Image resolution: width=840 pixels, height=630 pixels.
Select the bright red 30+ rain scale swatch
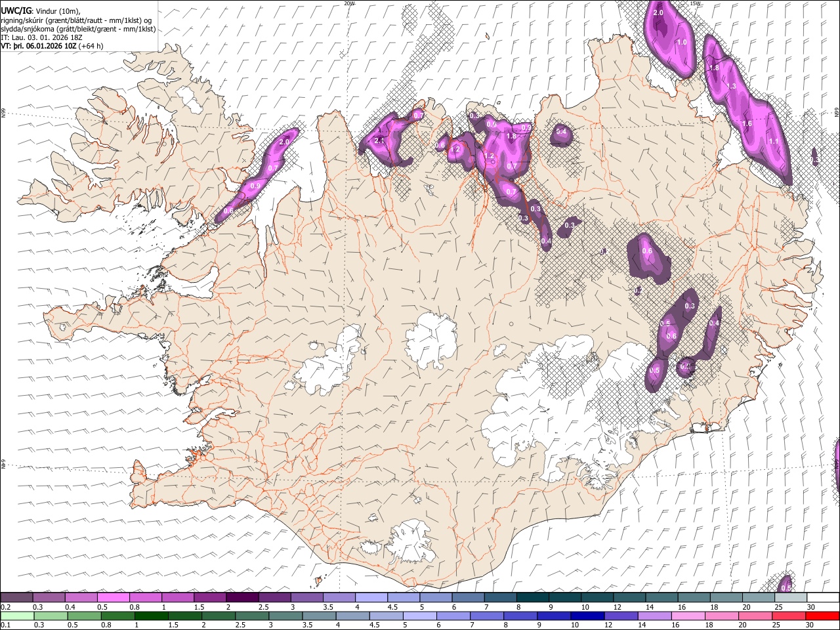pyautogui.click(x=823, y=616)
